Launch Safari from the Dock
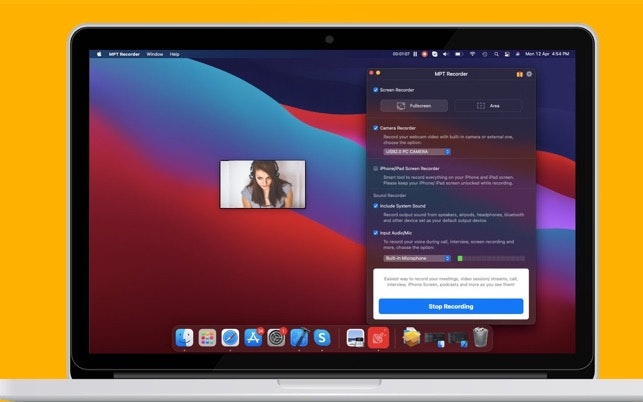 [230, 338]
